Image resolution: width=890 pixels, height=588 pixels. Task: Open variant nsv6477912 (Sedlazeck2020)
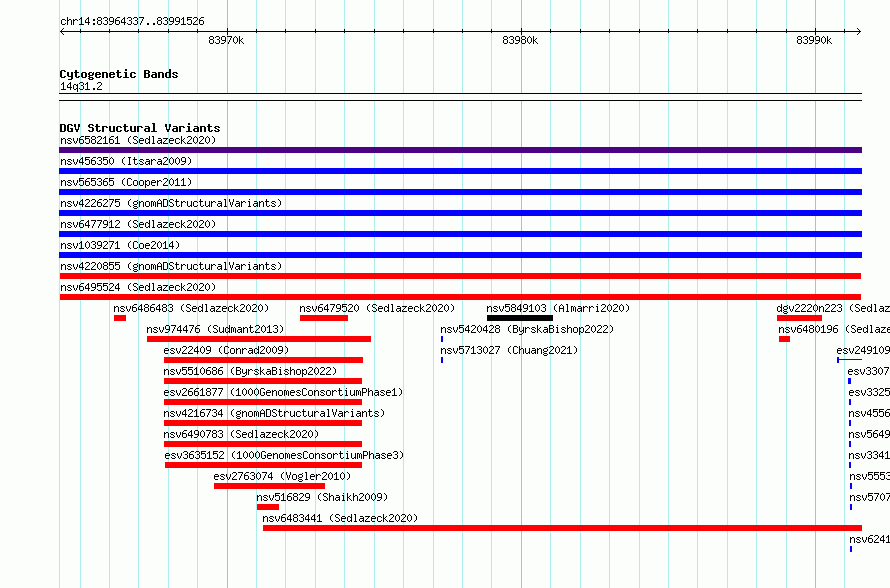(138, 224)
